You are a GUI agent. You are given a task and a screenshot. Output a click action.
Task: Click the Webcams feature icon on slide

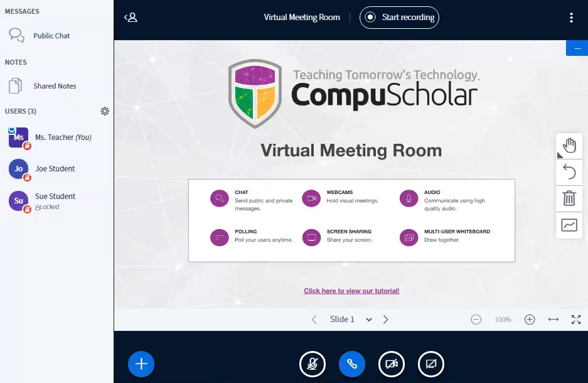(x=311, y=198)
